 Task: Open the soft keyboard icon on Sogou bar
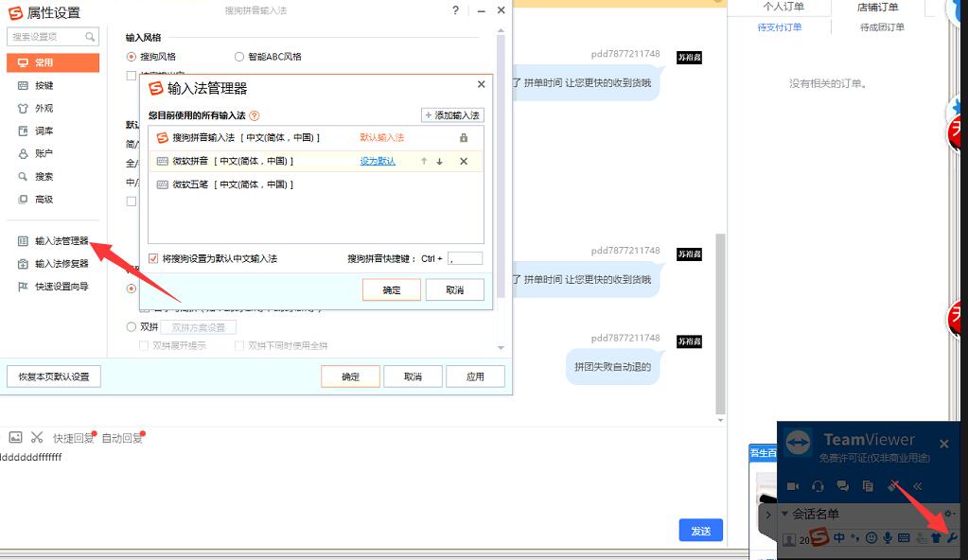click(x=904, y=538)
